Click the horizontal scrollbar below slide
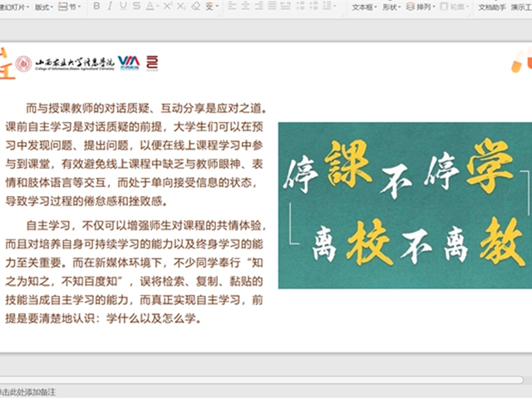 coord(261,380)
